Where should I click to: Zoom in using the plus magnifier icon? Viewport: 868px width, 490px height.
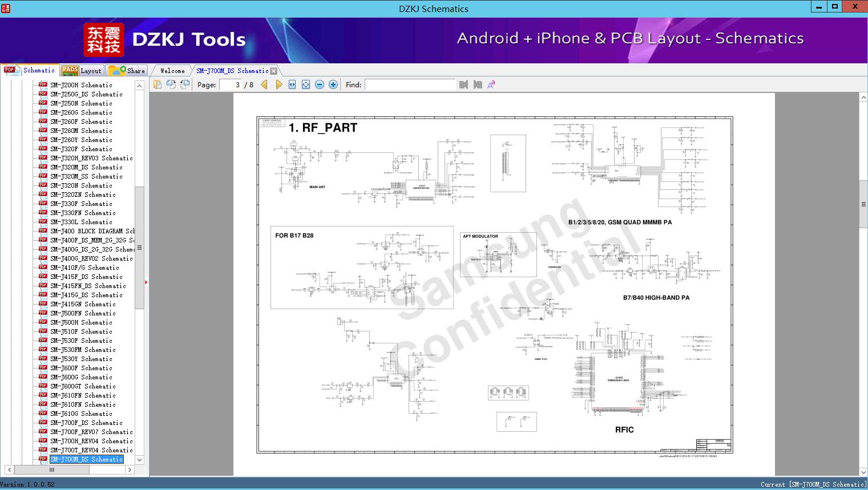click(333, 84)
